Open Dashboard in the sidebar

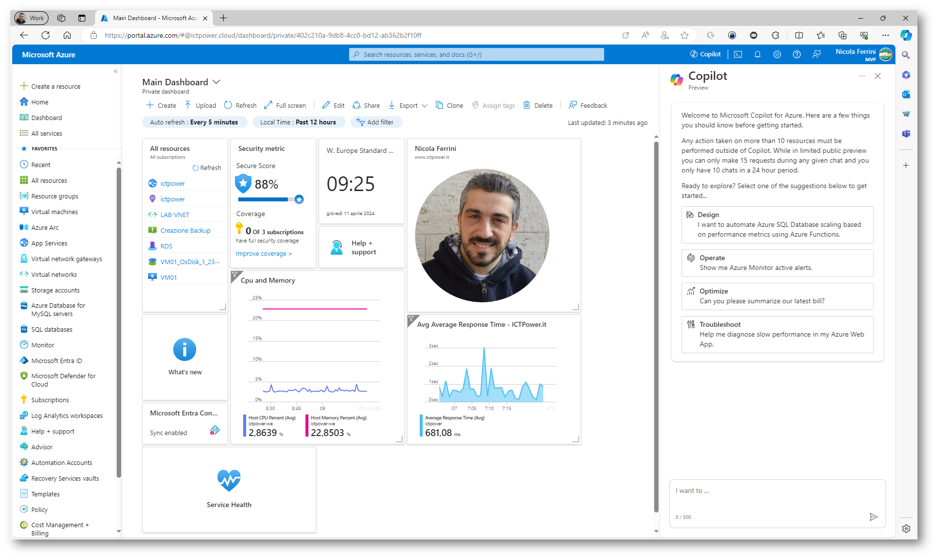tap(41, 118)
